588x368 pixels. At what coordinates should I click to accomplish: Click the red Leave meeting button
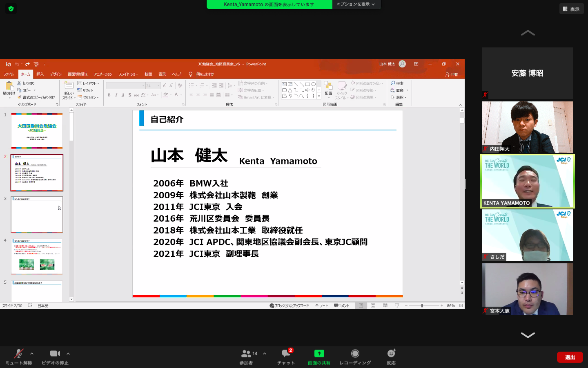click(x=570, y=357)
